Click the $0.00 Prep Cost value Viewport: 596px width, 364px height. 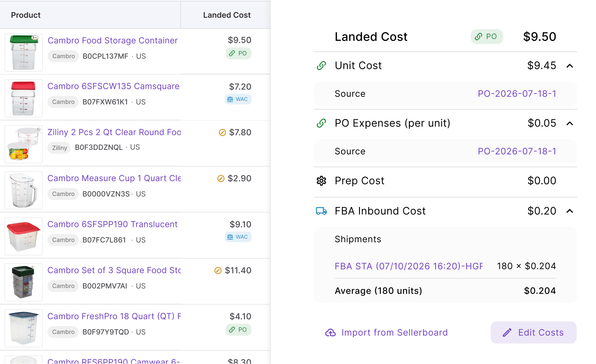[542, 181]
